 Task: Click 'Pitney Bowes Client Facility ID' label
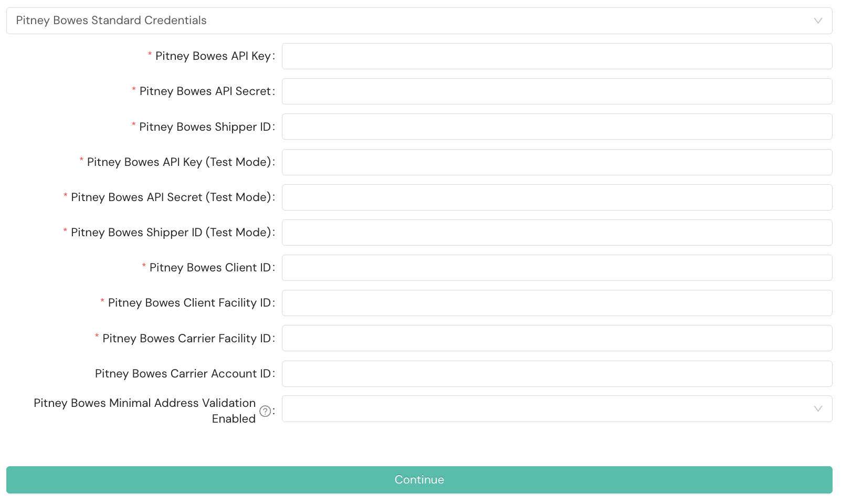point(190,303)
